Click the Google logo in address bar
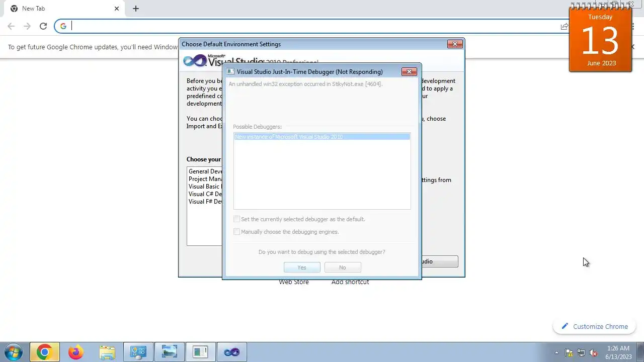The image size is (644, 362). point(63,26)
